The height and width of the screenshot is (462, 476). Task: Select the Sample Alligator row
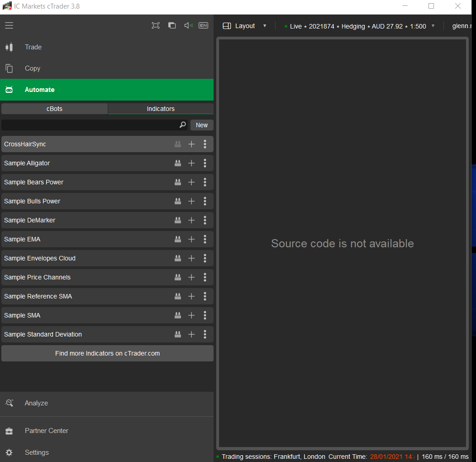(x=108, y=163)
